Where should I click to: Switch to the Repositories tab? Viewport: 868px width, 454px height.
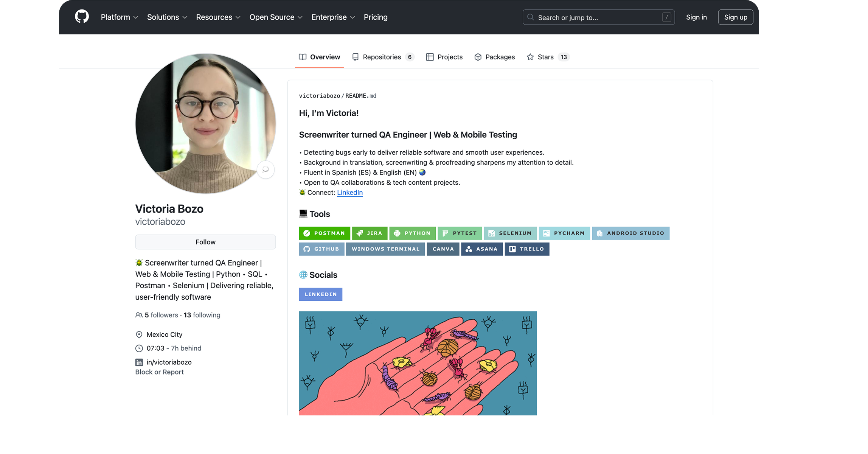tap(382, 57)
